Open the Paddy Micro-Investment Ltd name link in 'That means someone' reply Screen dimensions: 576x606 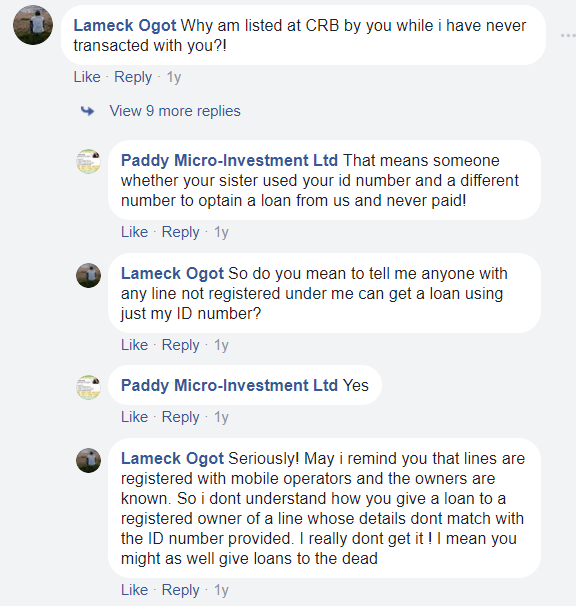tap(229, 160)
